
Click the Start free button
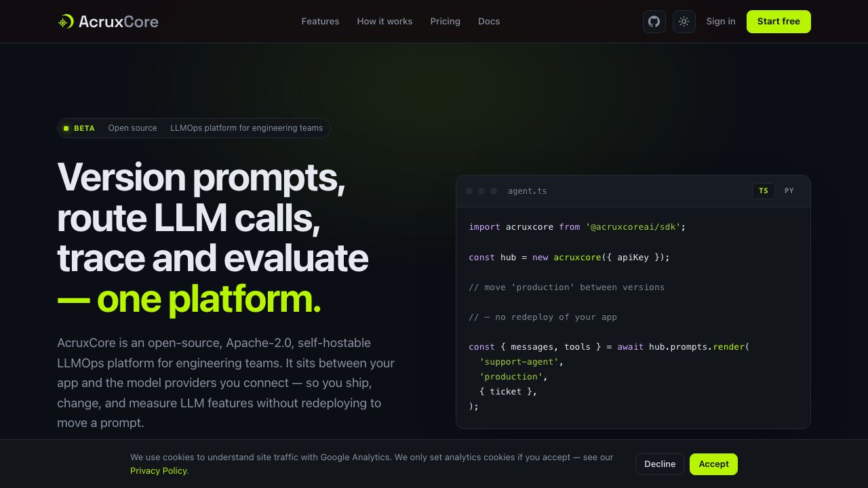pos(778,22)
